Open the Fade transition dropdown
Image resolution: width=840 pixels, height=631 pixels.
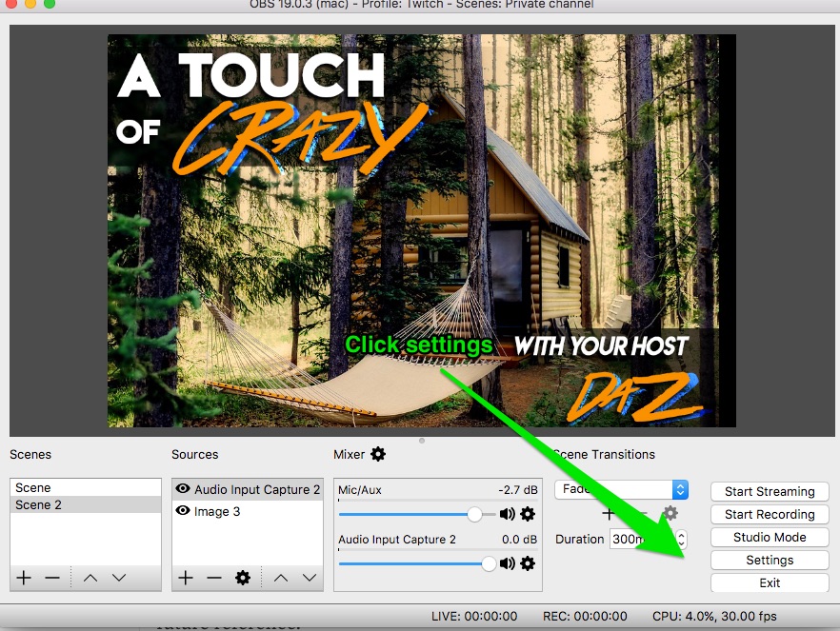(x=621, y=489)
